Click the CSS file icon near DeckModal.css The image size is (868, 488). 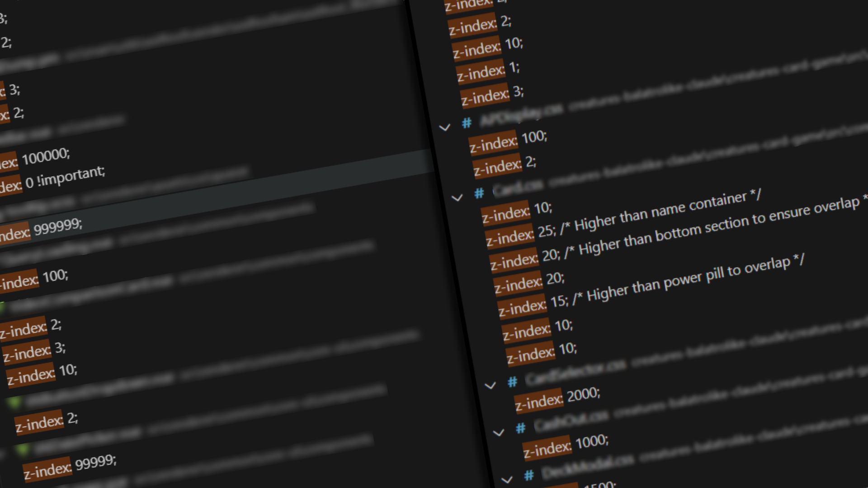pyautogui.click(x=528, y=474)
